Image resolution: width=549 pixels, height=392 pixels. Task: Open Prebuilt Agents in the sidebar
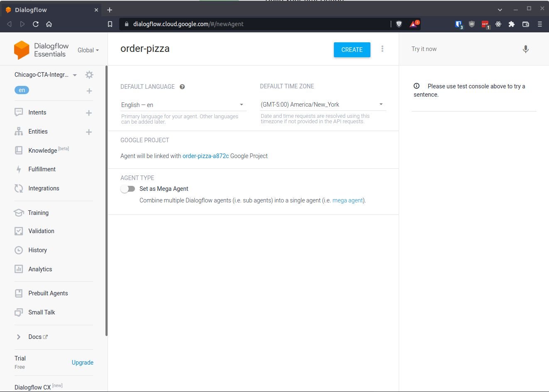(48, 293)
